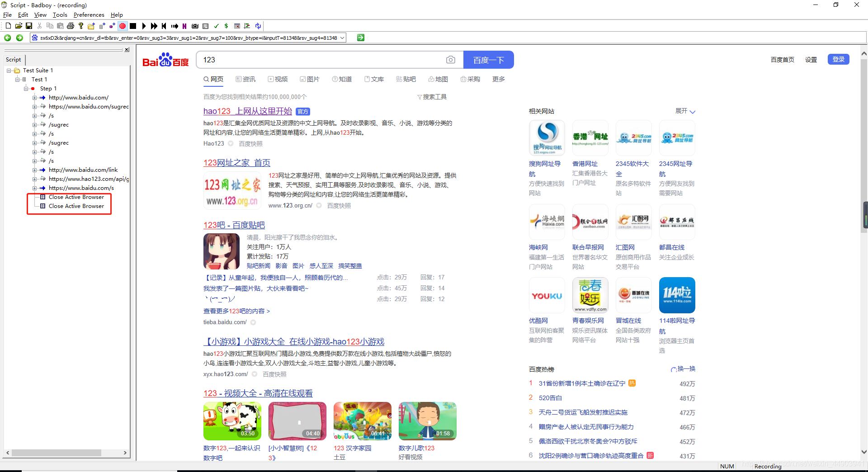
Task: Click the URL address field
Action: click(188, 38)
